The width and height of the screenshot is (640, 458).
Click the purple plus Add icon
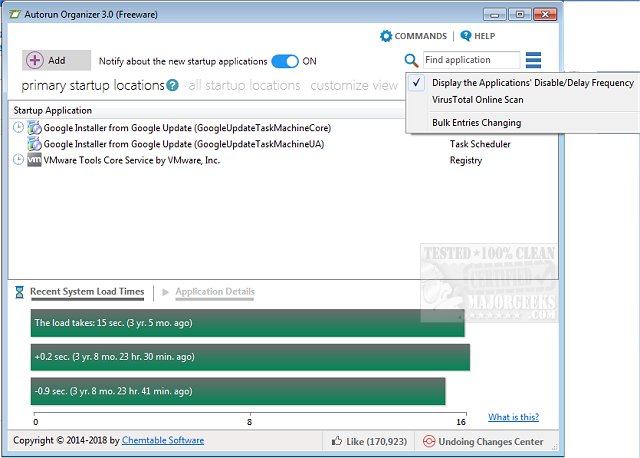click(35, 60)
